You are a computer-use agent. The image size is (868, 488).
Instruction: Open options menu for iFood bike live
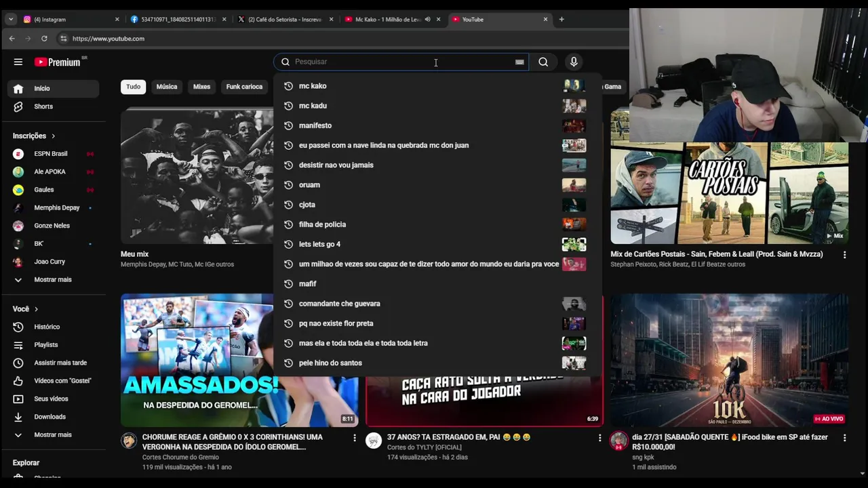(x=844, y=438)
